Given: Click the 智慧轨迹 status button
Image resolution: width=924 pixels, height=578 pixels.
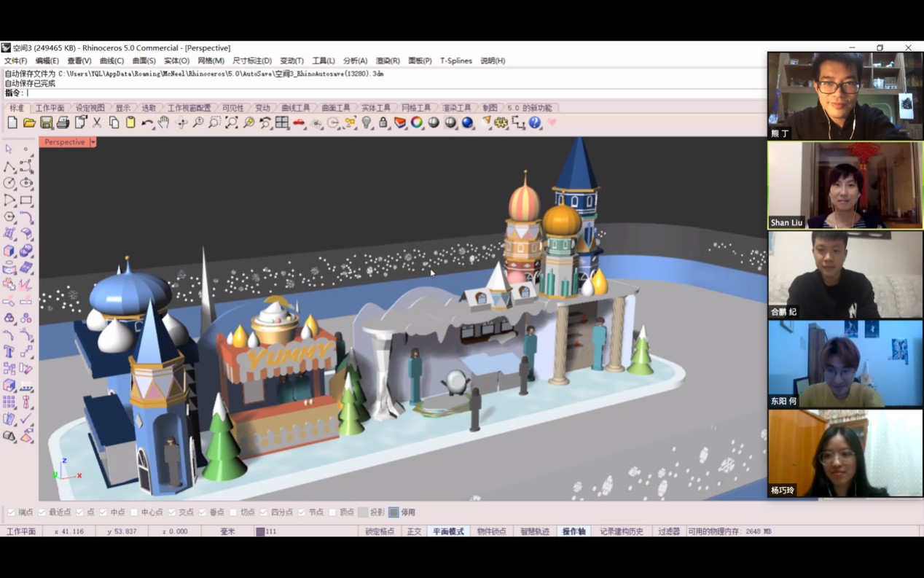Looking at the screenshot, I should point(534,531).
